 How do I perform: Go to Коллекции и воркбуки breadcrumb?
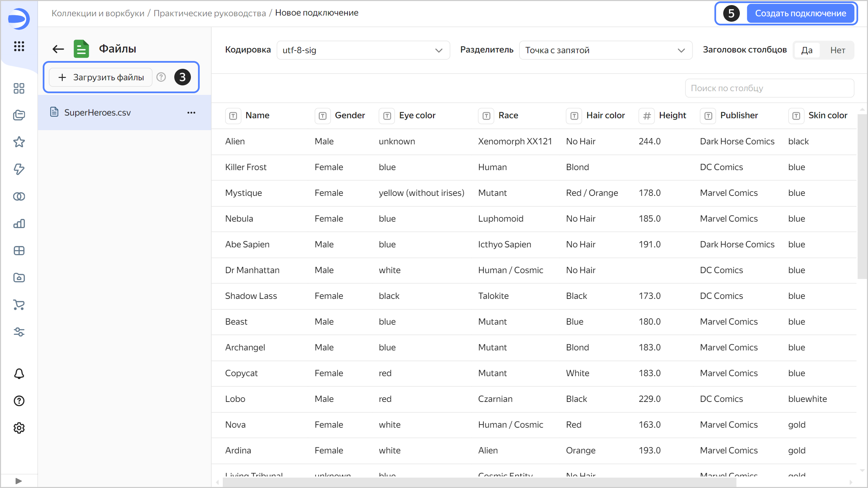pyautogui.click(x=98, y=13)
